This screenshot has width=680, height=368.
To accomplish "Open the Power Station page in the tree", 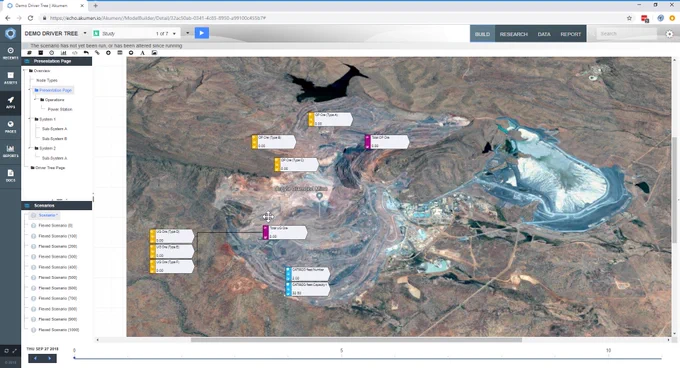I will coord(60,110).
